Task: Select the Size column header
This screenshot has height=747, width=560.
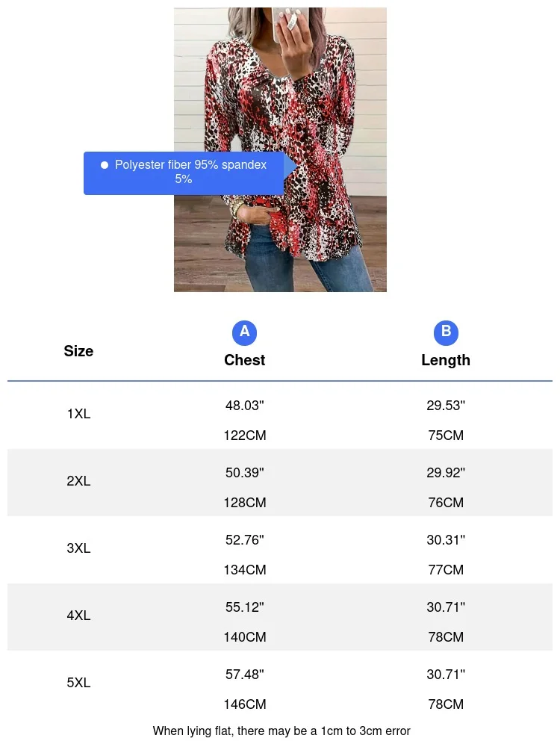Action: (x=78, y=351)
